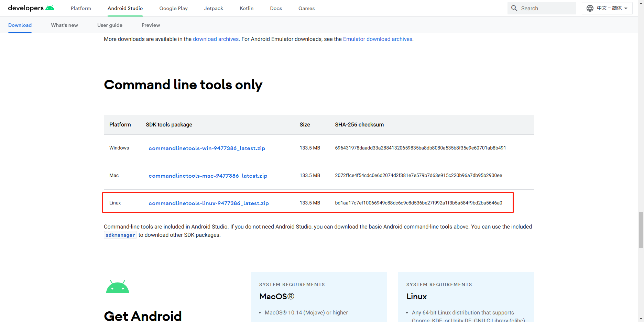
Task: Select the Preview tab
Action: pos(151,25)
